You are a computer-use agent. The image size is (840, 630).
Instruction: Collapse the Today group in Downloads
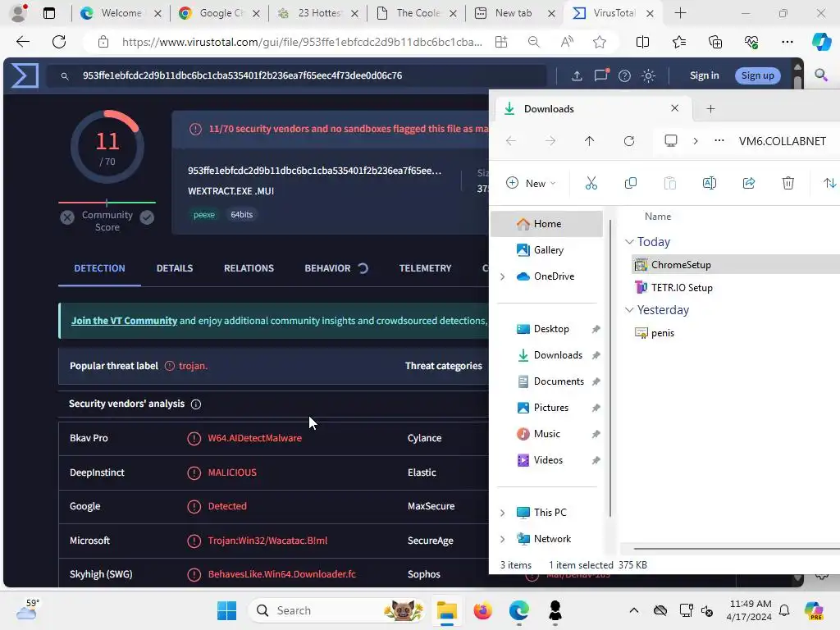pyautogui.click(x=629, y=242)
